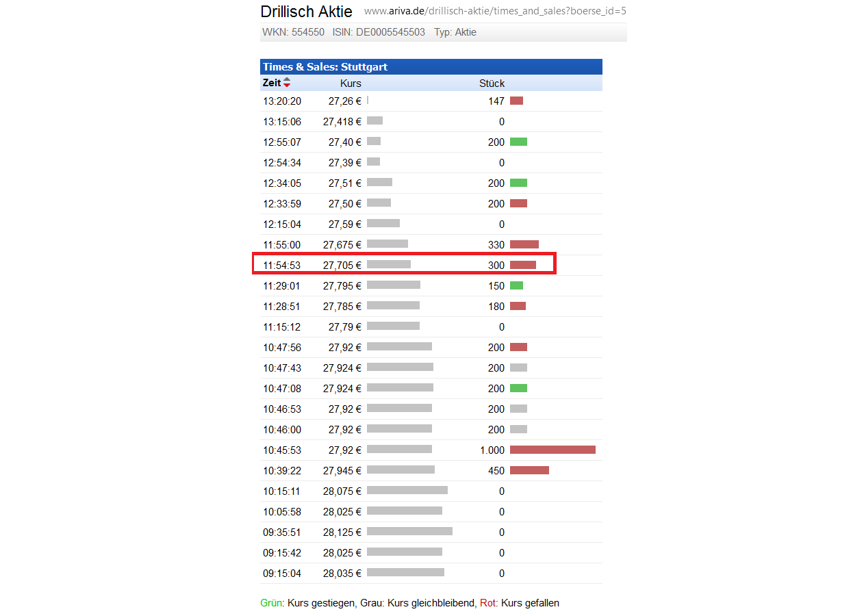Image resolution: width=864 pixels, height=616 pixels.
Task: Click the time 12:15:04
Action: click(x=282, y=224)
